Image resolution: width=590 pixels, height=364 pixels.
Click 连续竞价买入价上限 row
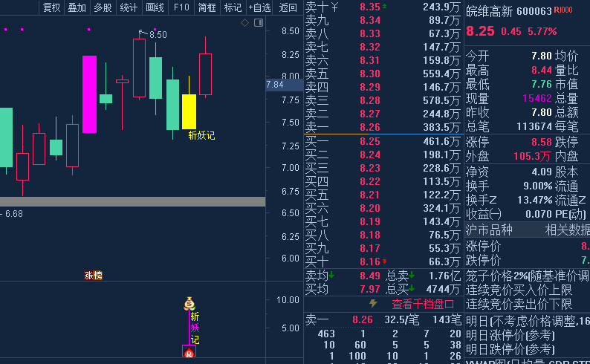519,290
